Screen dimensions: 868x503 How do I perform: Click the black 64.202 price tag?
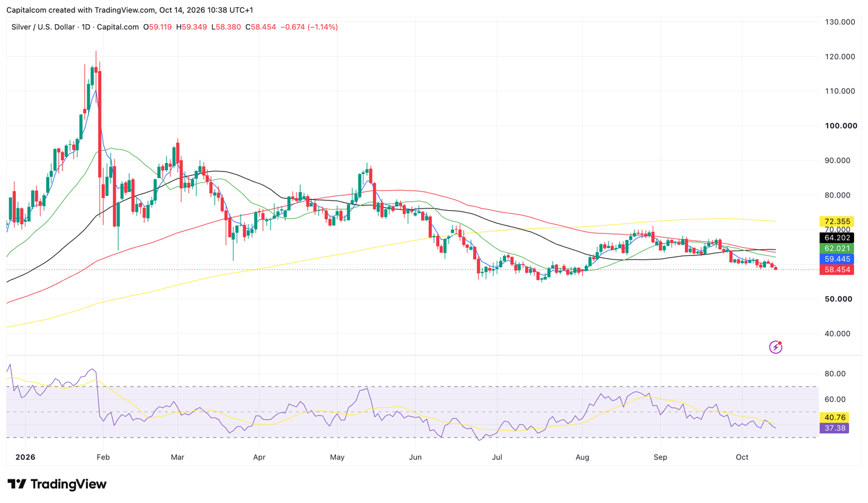coord(836,238)
